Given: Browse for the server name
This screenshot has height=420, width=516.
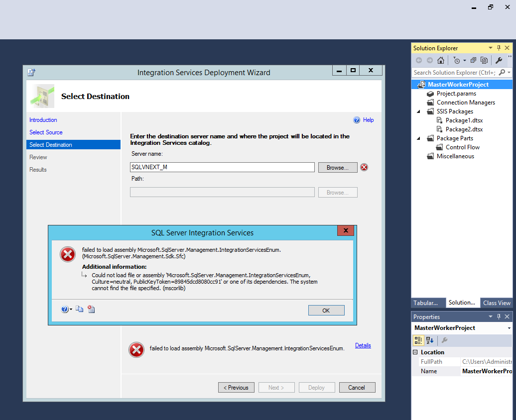Looking at the screenshot, I should point(338,167).
